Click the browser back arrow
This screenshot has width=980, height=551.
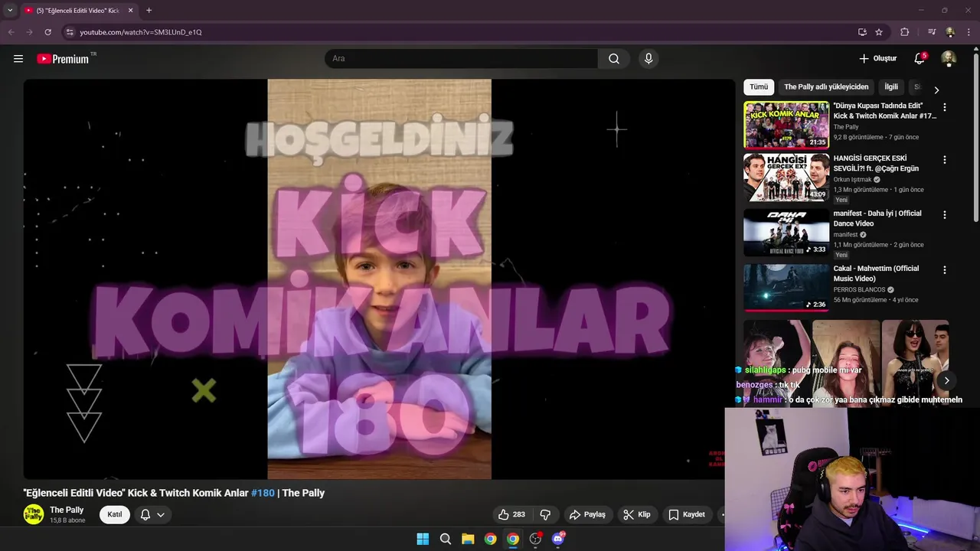click(11, 32)
